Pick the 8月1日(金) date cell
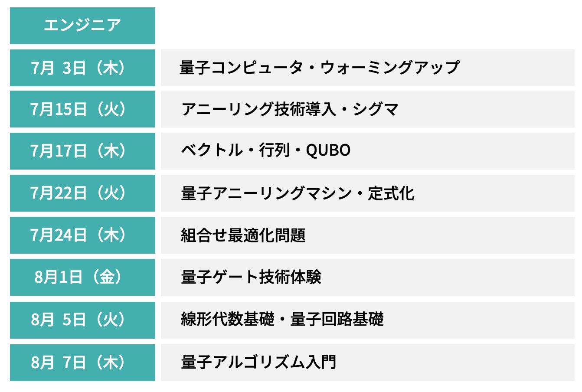Viewport: 582px width, 392px height. [x=82, y=277]
